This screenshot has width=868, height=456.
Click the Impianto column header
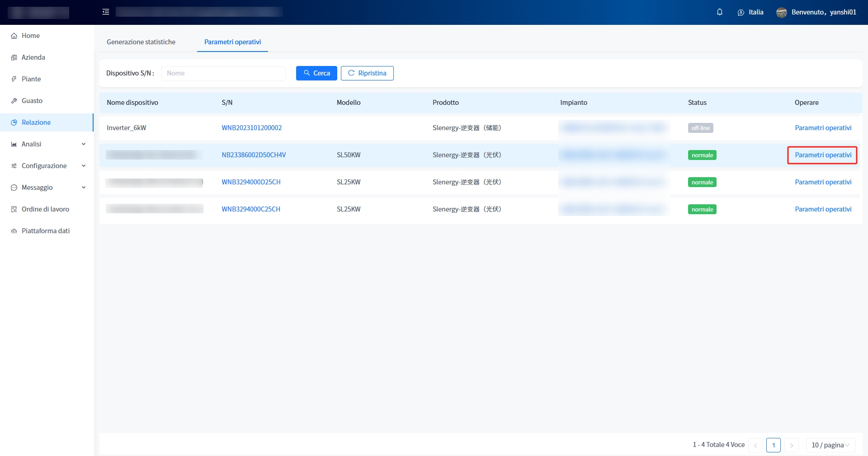[x=574, y=103]
